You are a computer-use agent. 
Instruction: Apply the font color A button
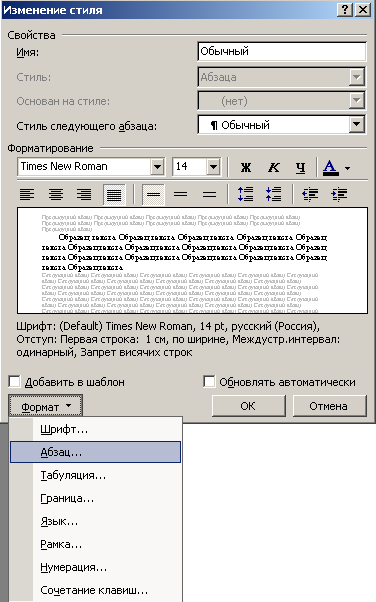click(x=331, y=167)
